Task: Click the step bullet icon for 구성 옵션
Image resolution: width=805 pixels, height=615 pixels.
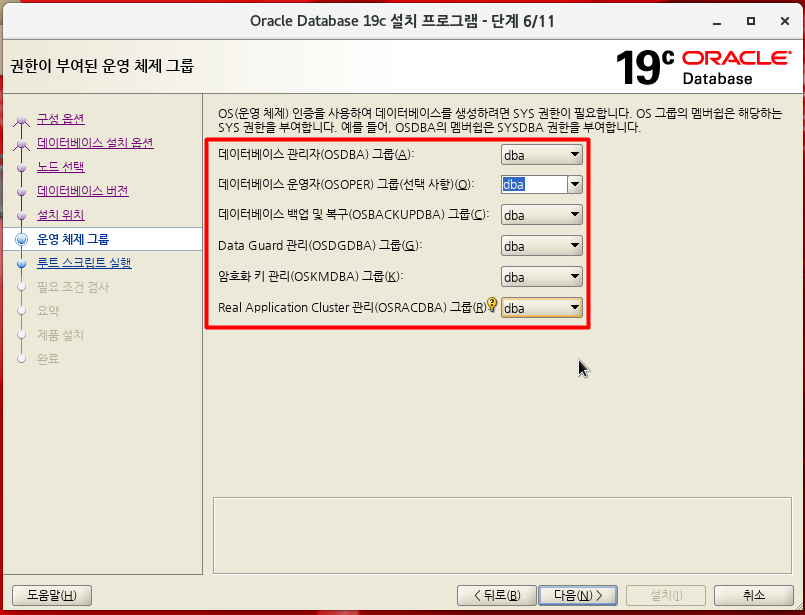Action: coord(21,120)
